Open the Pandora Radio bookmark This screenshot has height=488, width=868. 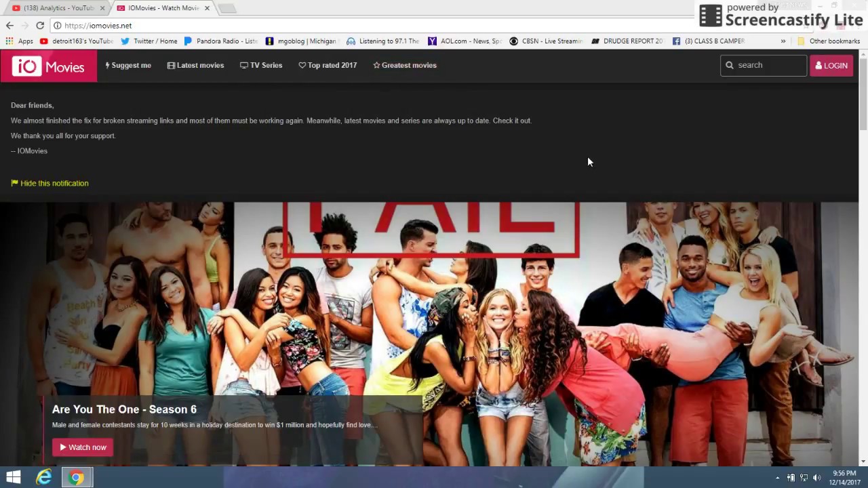point(221,41)
